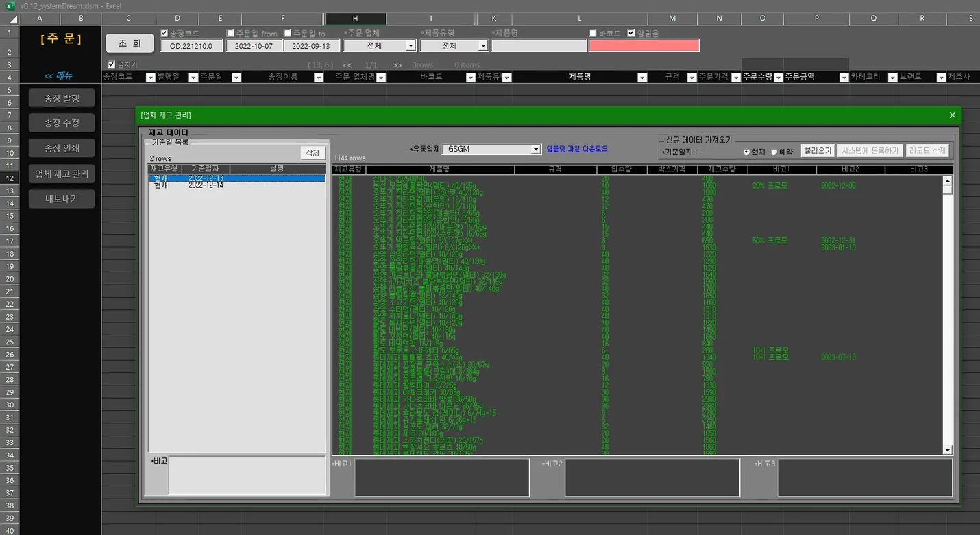Viewport: 980px width, 535px height.
Task: Expand the 유통업체 GSGM dropdown
Action: 536,149
